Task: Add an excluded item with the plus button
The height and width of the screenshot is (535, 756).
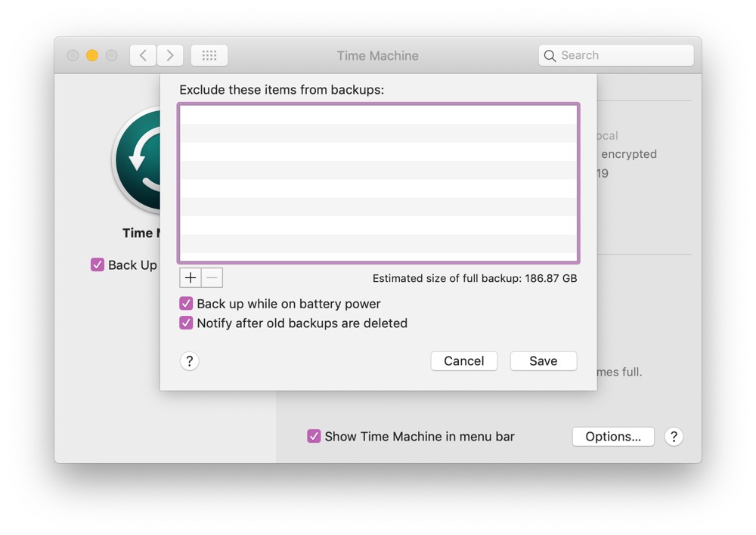Action: (191, 277)
